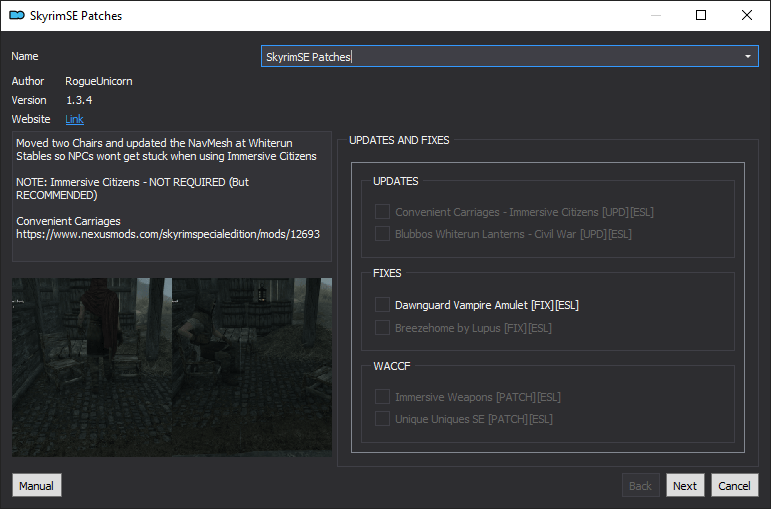771x509 pixels.
Task: Click the nexusmods URL in description
Action: [168, 234]
